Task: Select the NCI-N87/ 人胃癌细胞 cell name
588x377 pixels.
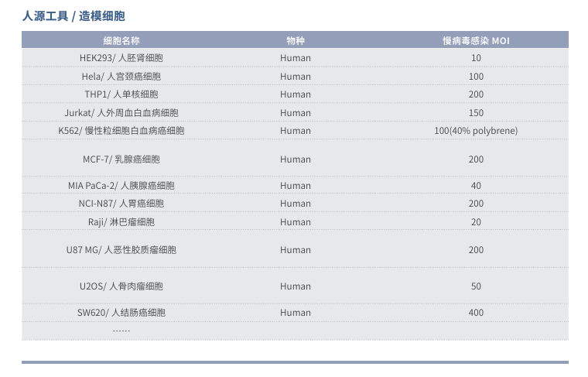Action: (121, 204)
